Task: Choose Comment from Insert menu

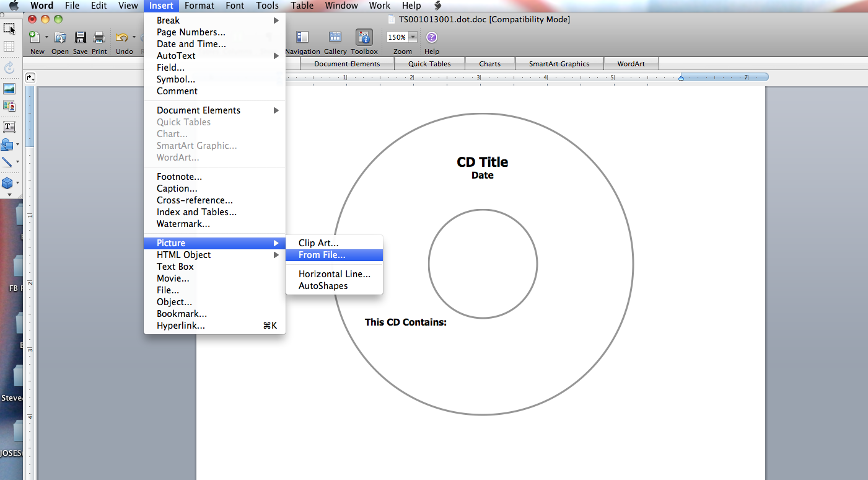Action: pyautogui.click(x=214, y=91)
